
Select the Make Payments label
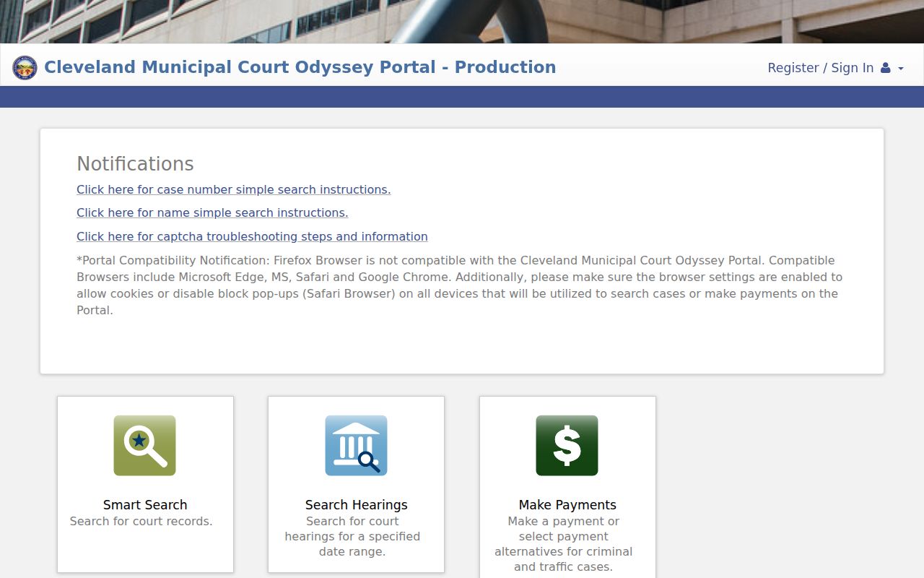point(567,505)
